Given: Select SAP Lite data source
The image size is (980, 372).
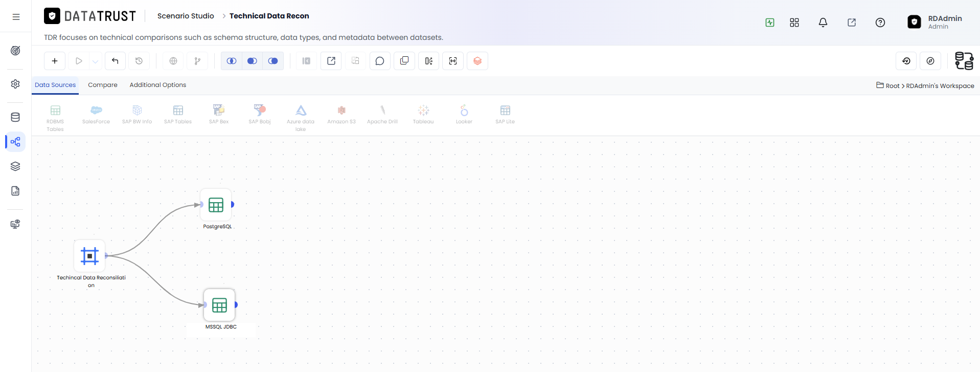Looking at the screenshot, I should (x=505, y=115).
